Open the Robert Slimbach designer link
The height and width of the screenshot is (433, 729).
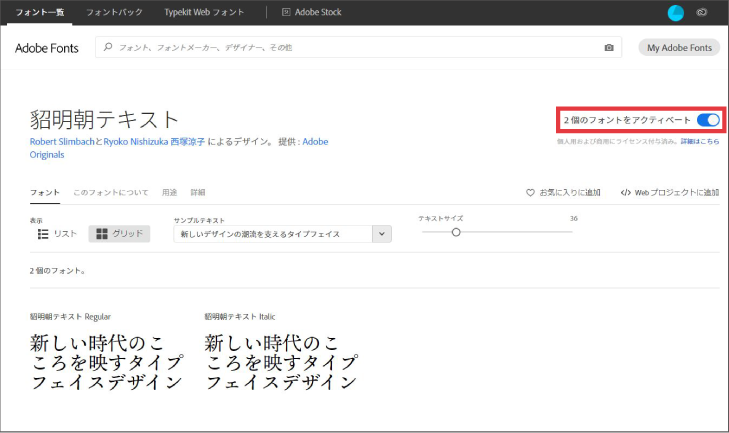pyautogui.click(x=62, y=142)
